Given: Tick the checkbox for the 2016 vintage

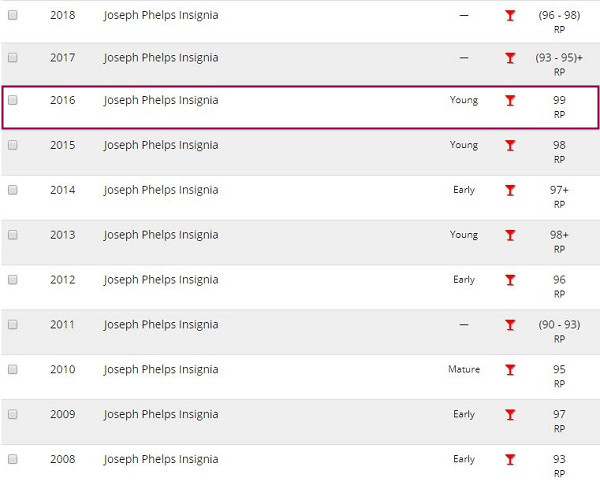Looking at the screenshot, I should pyautogui.click(x=13, y=100).
